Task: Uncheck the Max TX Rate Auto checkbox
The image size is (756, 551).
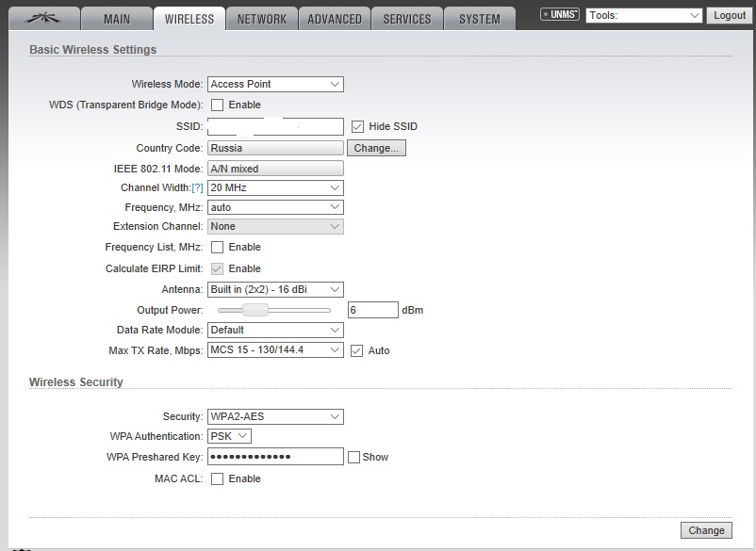Action: pyautogui.click(x=356, y=350)
